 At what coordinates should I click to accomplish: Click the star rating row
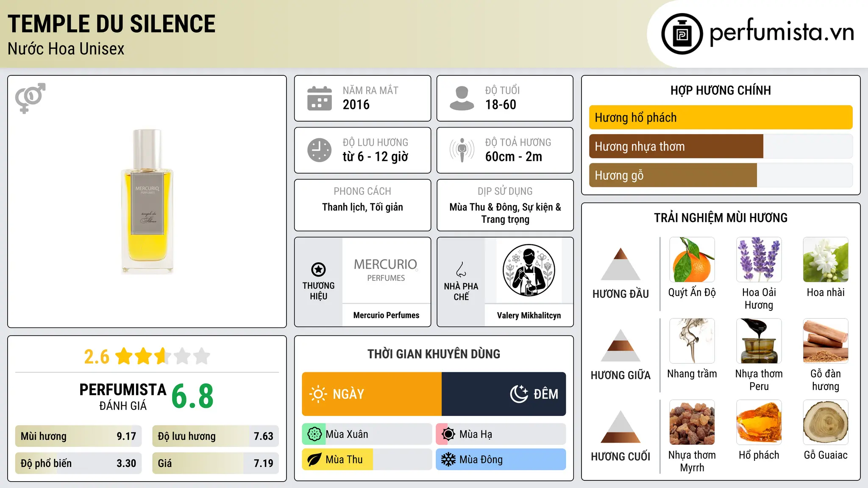163,356
